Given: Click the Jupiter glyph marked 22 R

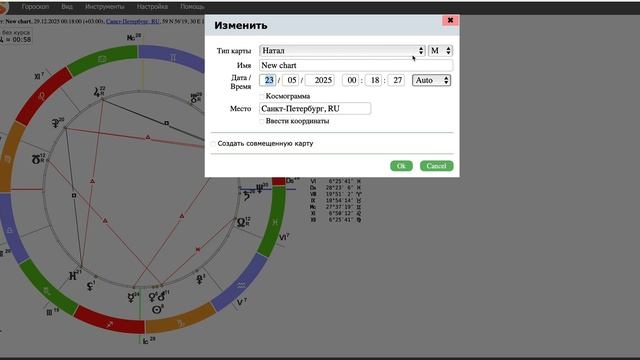Looking at the screenshot, I should point(97,93).
